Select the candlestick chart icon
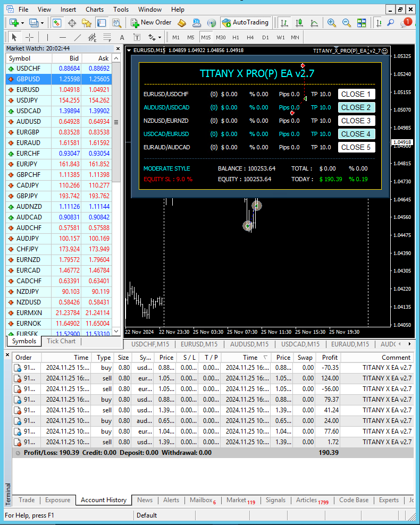 point(299,22)
